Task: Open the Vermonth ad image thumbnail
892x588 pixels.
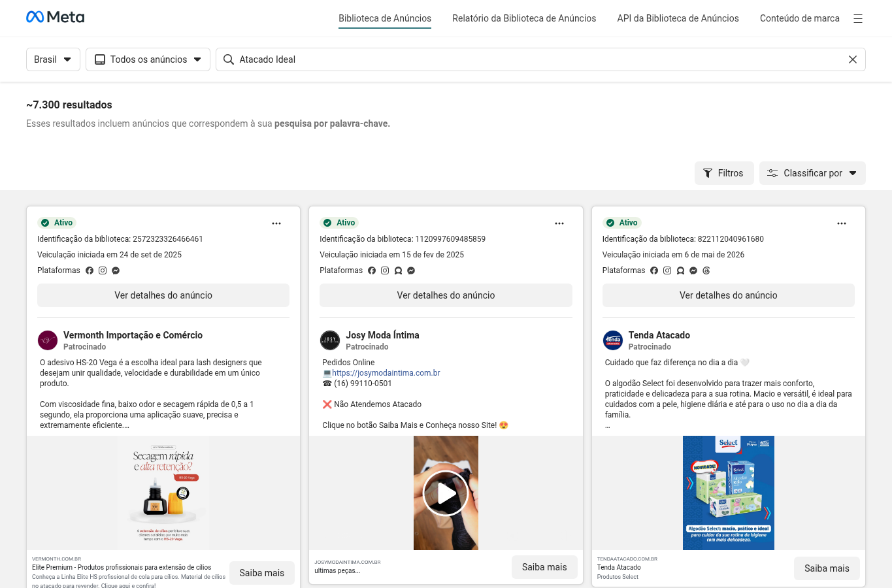Action: 163,493
